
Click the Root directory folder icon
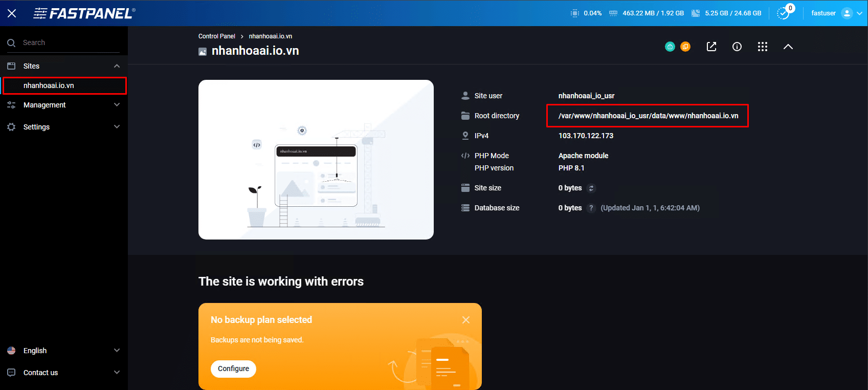click(x=465, y=116)
